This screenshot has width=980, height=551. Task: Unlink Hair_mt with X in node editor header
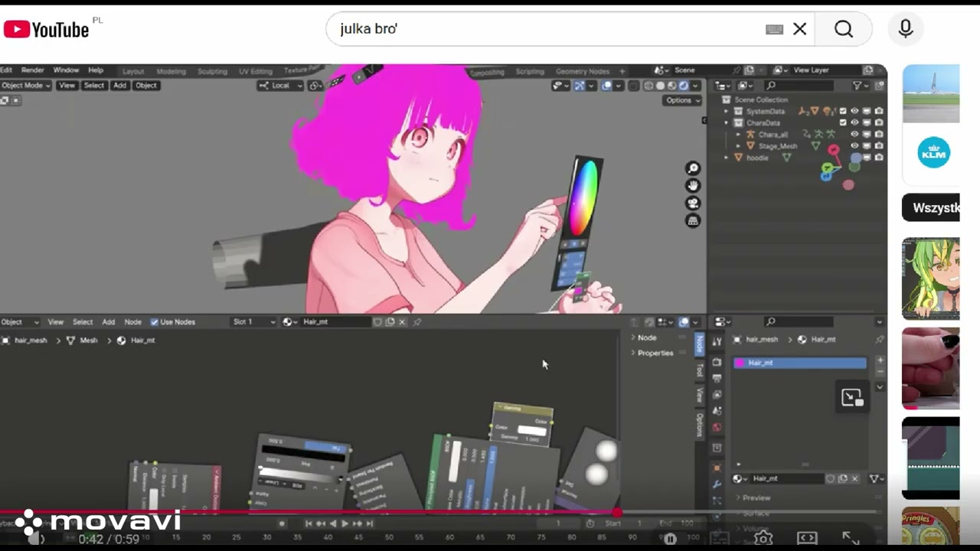pyautogui.click(x=402, y=322)
